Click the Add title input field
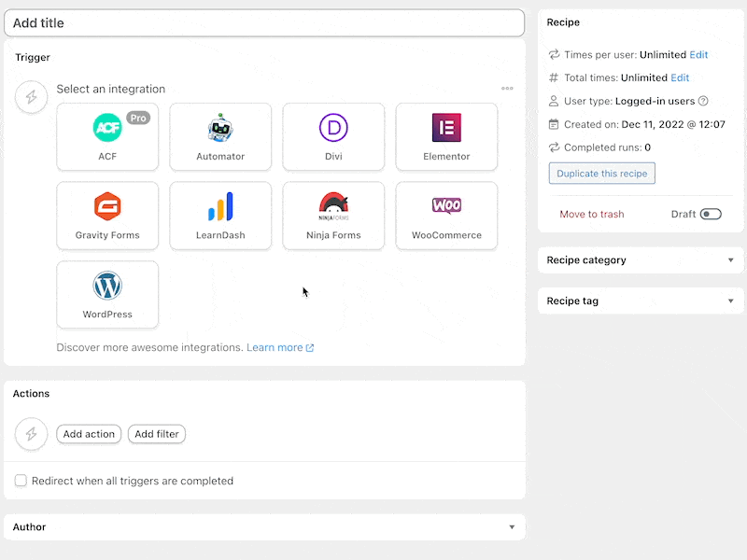The height and width of the screenshot is (560, 747). point(264,22)
